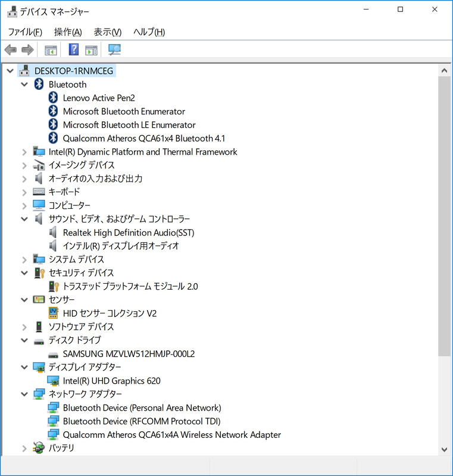Maximize the Device Manager window
Image resolution: width=453 pixels, height=476 pixels.
(x=400, y=10)
